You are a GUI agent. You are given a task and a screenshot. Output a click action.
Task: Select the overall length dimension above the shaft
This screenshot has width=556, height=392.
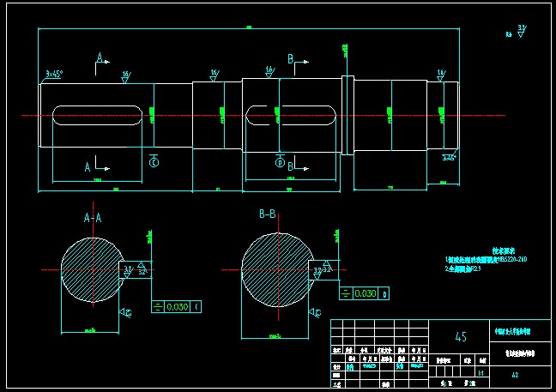pyautogui.click(x=249, y=28)
